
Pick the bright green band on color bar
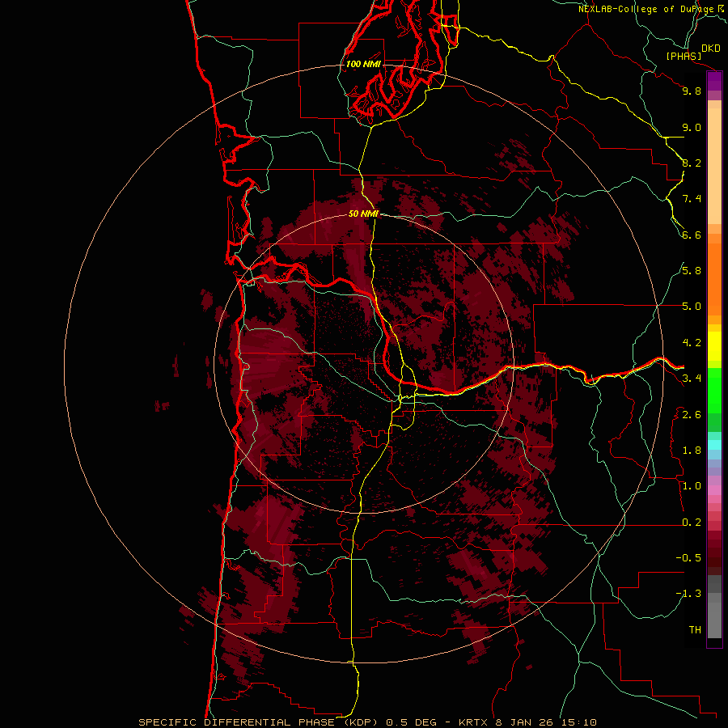pos(714,390)
